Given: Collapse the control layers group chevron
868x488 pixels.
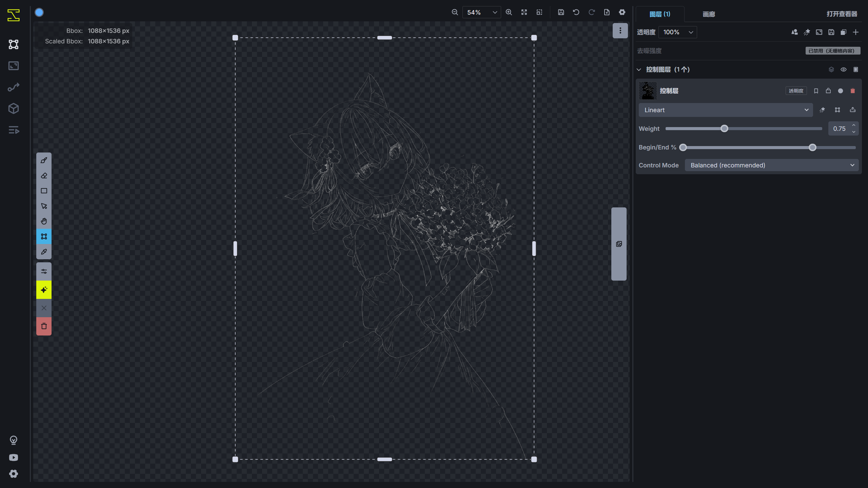Looking at the screenshot, I should pyautogui.click(x=639, y=69).
